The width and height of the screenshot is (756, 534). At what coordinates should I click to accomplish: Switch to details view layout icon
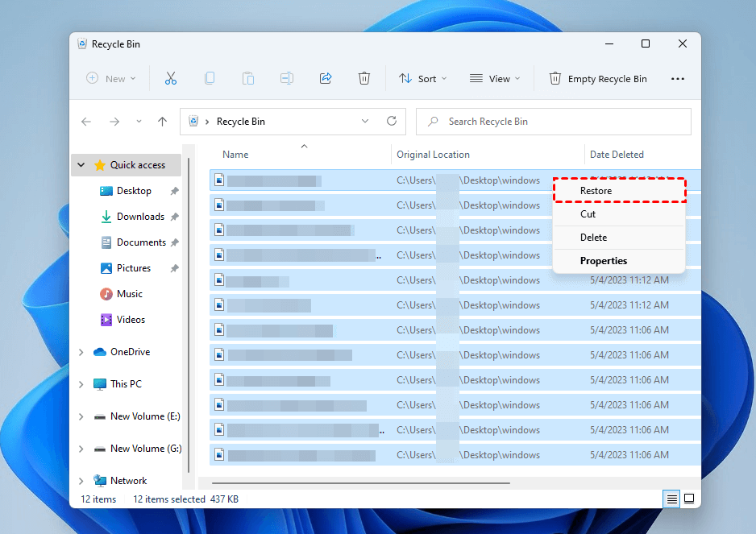coord(671,499)
